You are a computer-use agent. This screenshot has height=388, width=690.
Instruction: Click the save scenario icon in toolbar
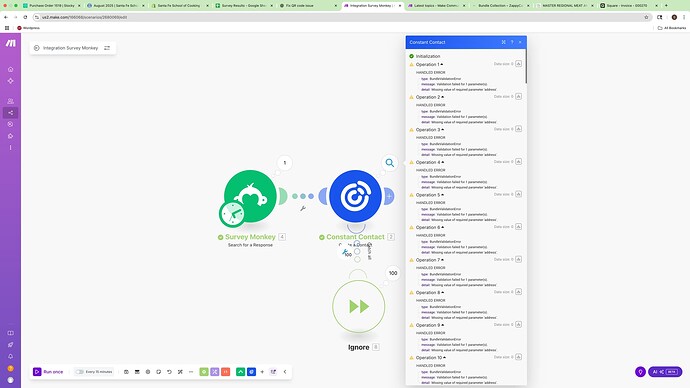tap(126, 372)
